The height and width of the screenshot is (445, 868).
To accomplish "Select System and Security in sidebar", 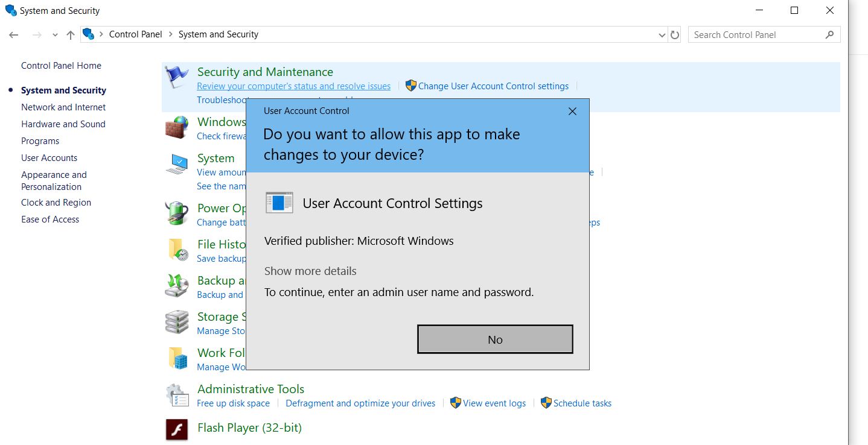I will click(63, 90).
